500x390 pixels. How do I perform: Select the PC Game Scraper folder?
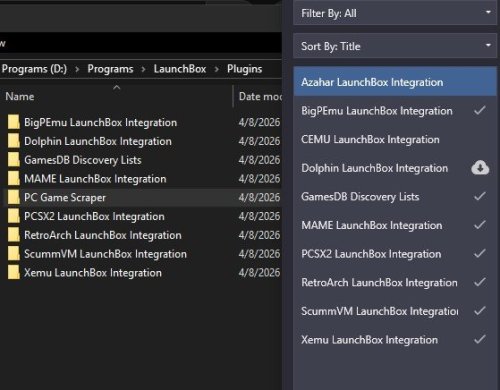click(x=65, y=198)
